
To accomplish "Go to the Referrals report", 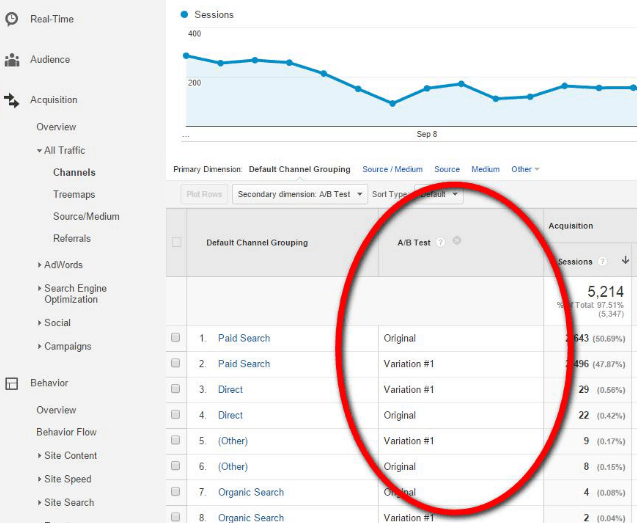I will coord(71,238).
